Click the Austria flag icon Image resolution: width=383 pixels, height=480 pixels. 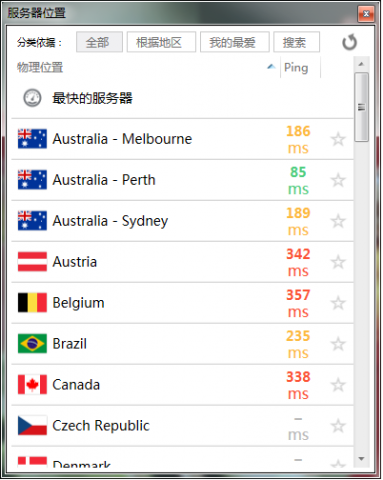(32, 262)
